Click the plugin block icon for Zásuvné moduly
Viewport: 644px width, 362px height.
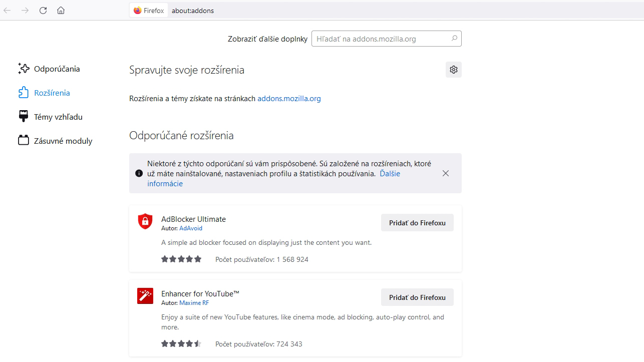[x=24, y=140]
